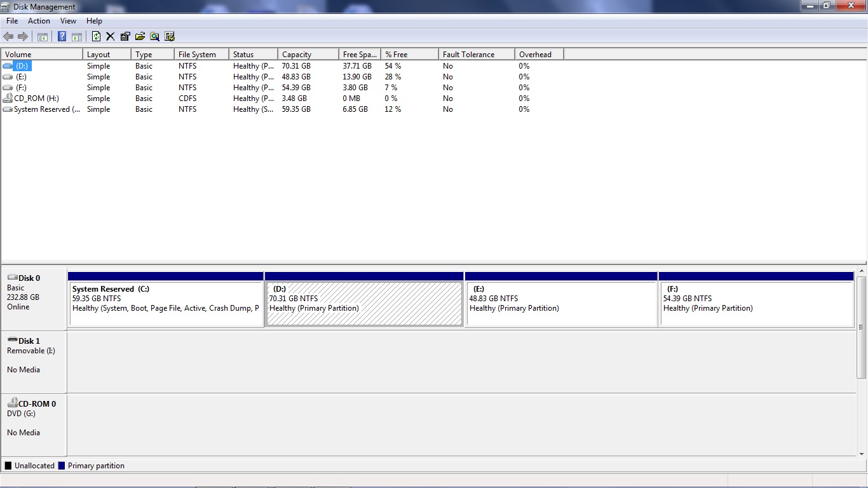Viewport: 868px width, 488px height.
Task: Click the Back navigation arrow
Action: pos(8,36)
